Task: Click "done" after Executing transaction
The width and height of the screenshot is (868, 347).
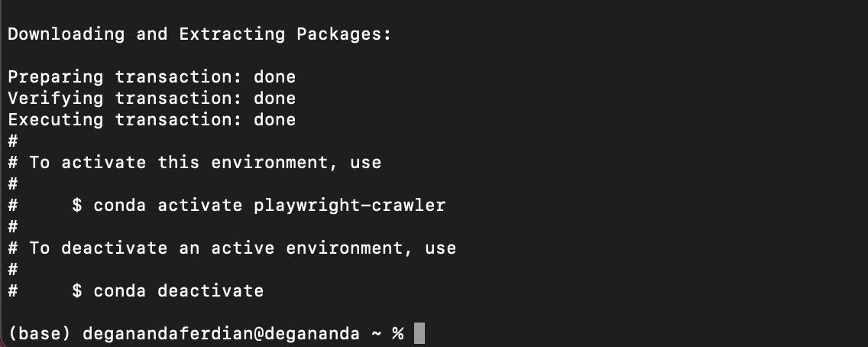Action: (x=274, y=120)
